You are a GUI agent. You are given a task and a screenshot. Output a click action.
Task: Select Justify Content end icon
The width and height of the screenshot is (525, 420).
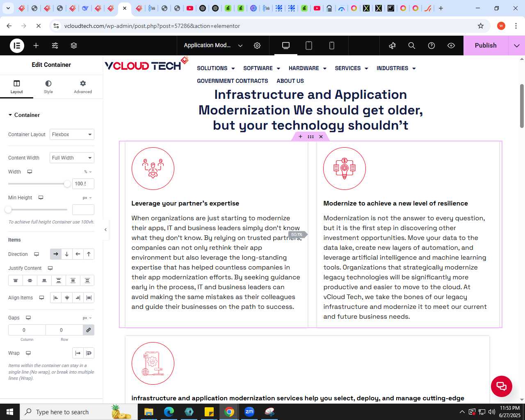(x=44, y=281)
